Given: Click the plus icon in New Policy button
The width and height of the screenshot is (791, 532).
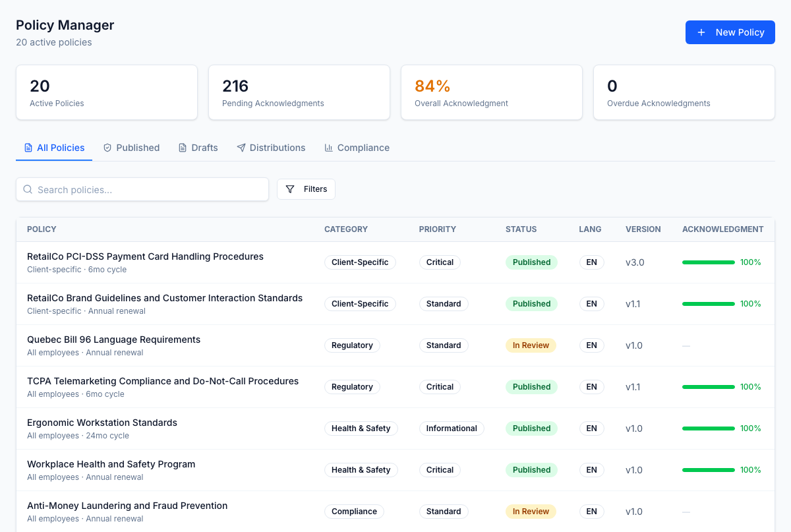Looking at the screenshot, I should pos(701,32).
